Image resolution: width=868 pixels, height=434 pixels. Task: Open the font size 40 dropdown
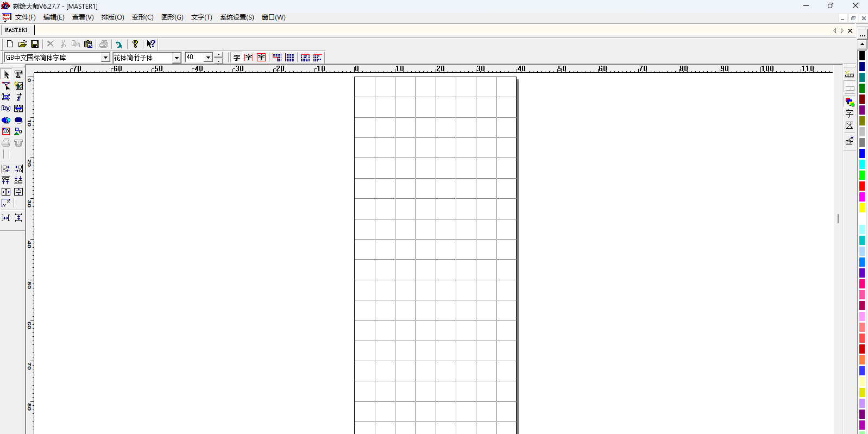(x=207, y=58)
